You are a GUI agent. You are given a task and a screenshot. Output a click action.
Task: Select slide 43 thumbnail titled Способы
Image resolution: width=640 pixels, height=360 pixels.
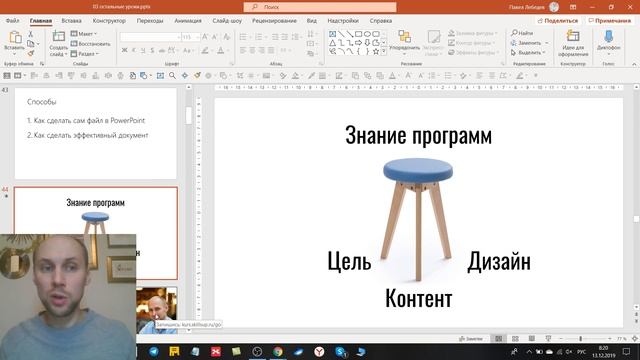tap(96, 133)
